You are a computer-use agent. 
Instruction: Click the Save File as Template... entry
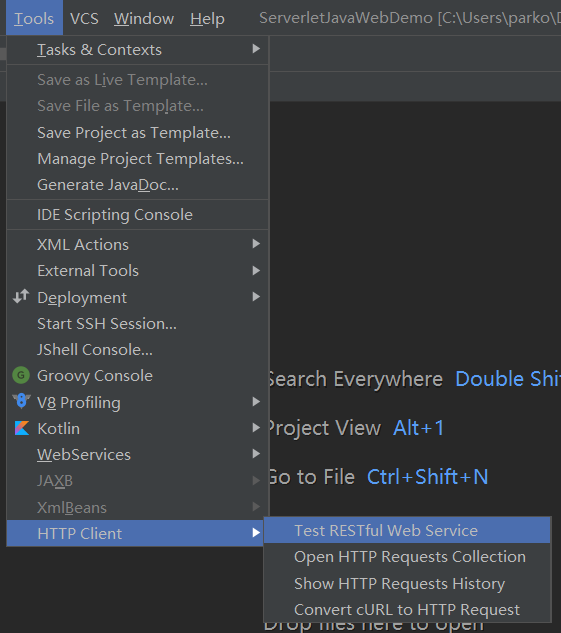pos(138,106)
